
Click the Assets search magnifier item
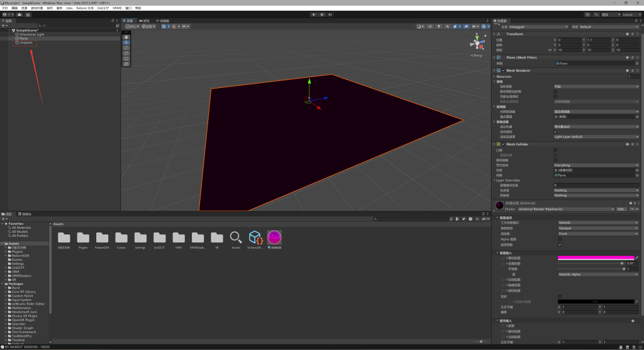236,238
